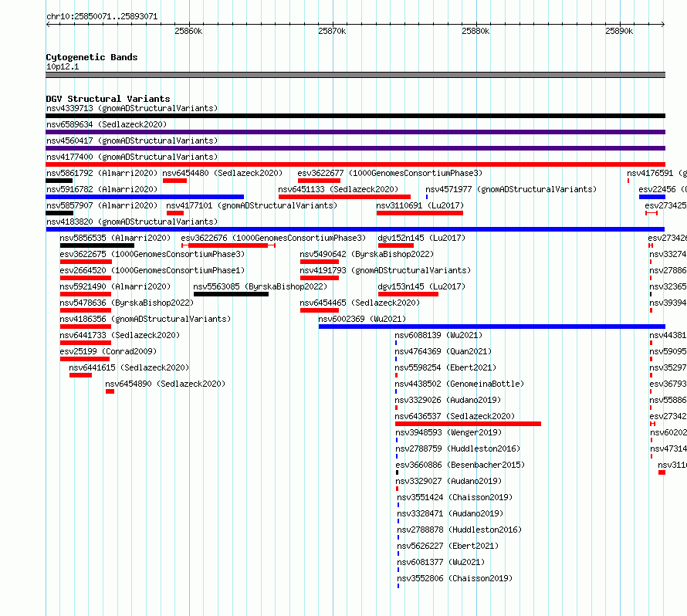Select nsv3552806 (Chaisson2019) label

[x=455, y=578]
